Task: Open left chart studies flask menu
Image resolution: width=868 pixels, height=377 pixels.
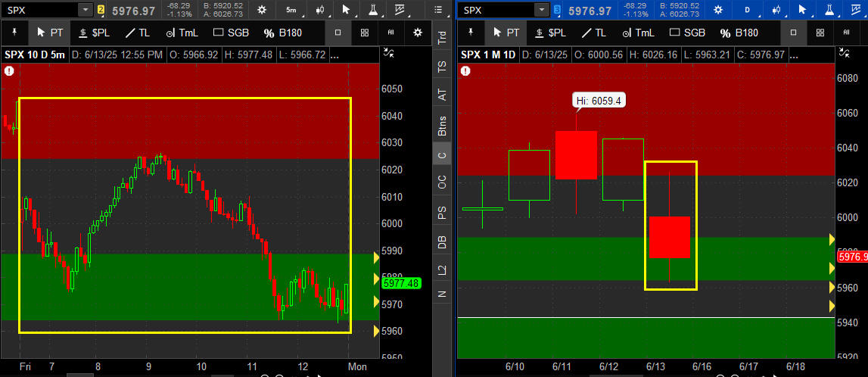Action: click(x=373, y=10)
